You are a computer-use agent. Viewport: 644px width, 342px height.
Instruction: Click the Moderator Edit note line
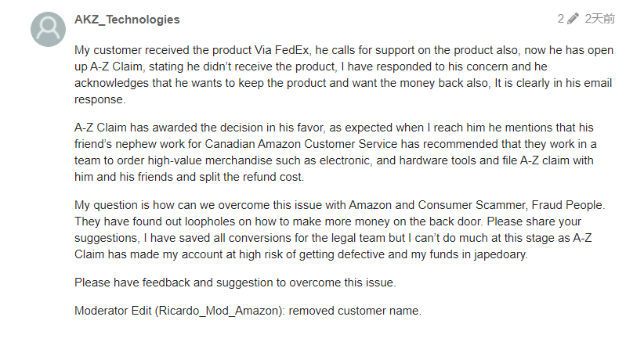point(248,311)
